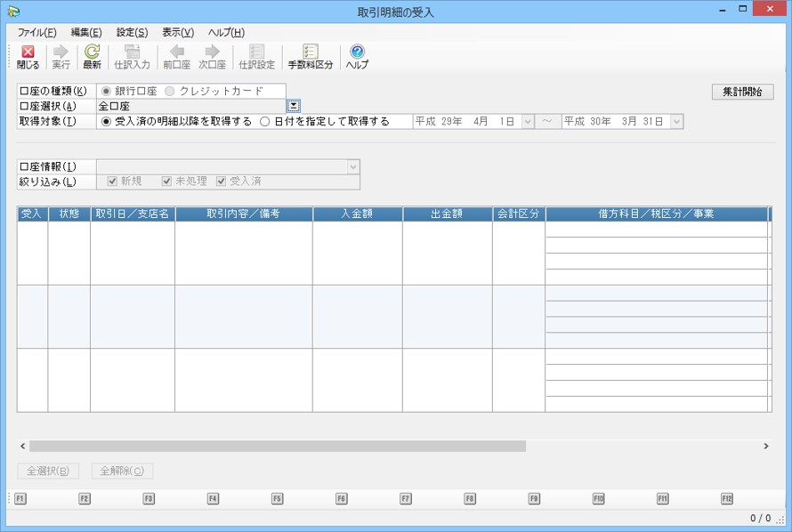Open the start date dropdown 平成29年
The image size is (792, 532).
coord(527,122)
